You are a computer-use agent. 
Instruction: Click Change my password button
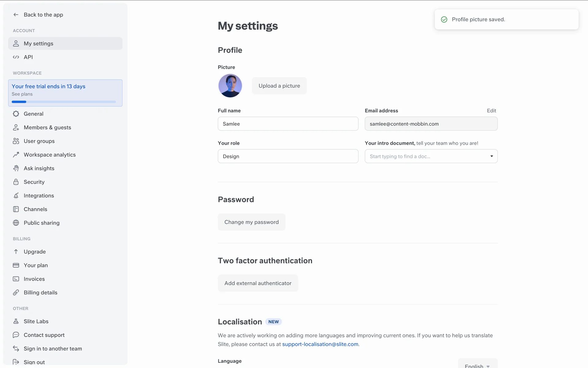coord(251,222)
